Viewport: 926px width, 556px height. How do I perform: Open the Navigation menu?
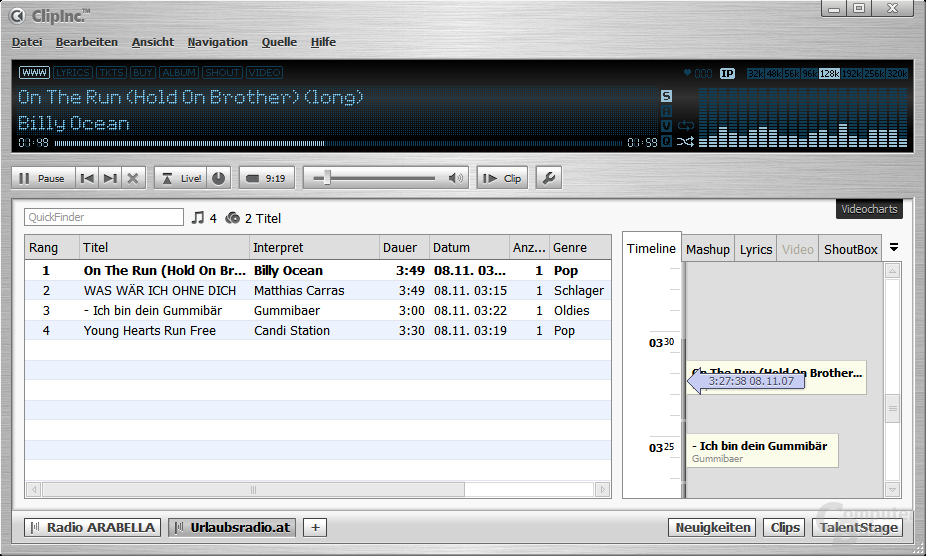click(217, 42)
